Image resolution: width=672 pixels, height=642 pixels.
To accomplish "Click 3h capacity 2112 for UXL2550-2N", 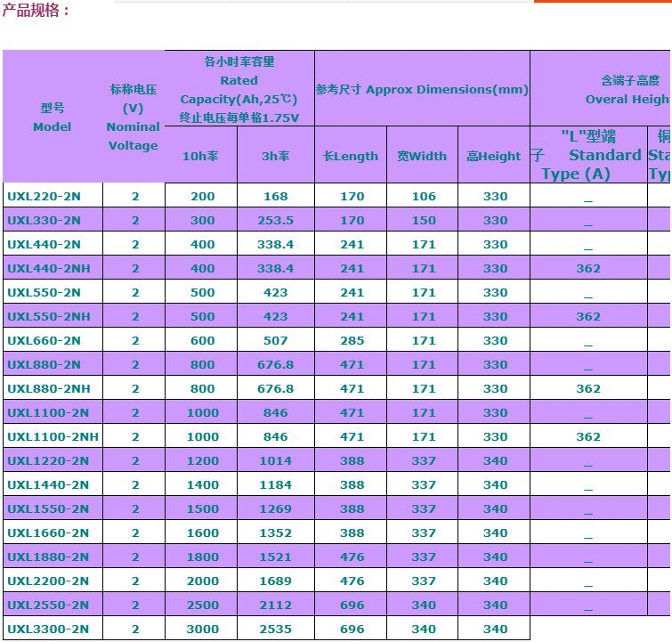I will click(276, 605).
